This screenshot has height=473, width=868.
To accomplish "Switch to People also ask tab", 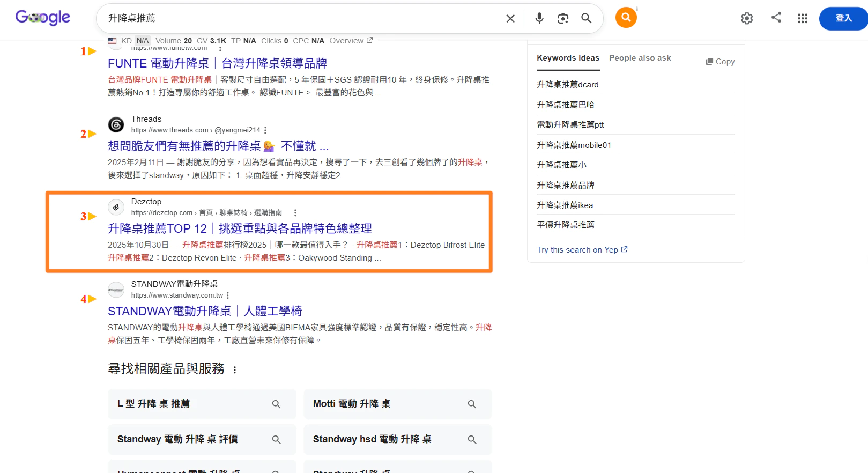I will point(640,58).
